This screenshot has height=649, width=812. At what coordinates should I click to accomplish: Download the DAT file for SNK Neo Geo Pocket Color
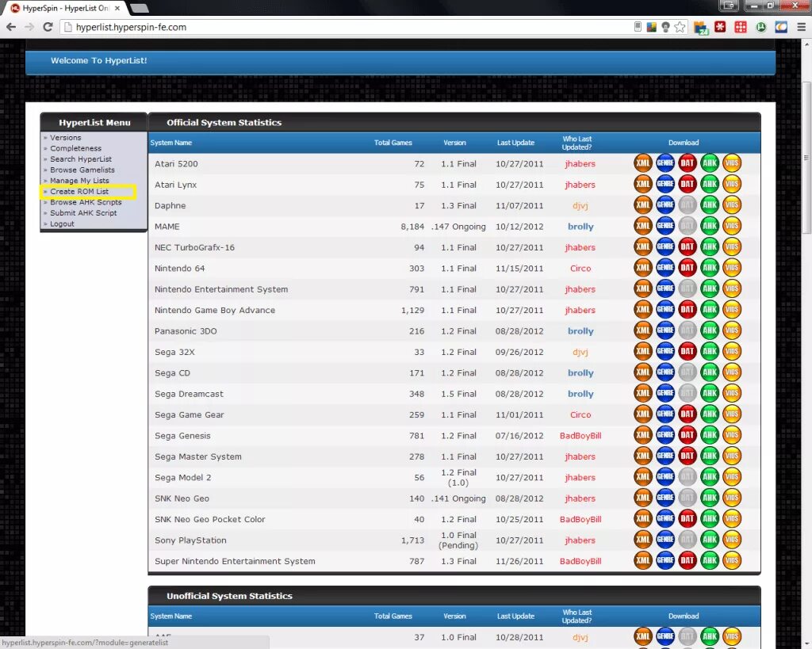(688, 518)
